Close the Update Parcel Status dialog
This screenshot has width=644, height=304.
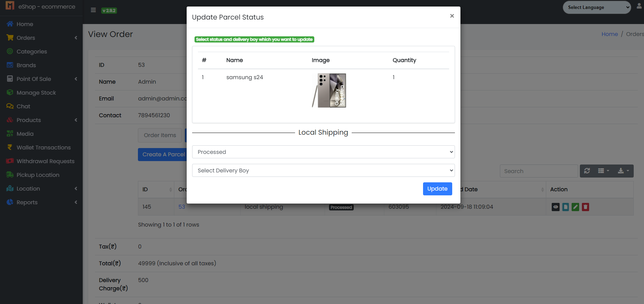click(452, 16)
